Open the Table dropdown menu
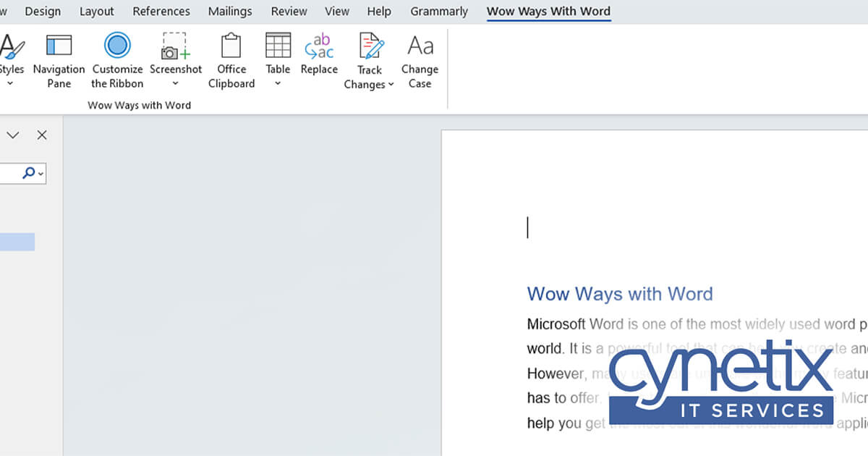 277,83
